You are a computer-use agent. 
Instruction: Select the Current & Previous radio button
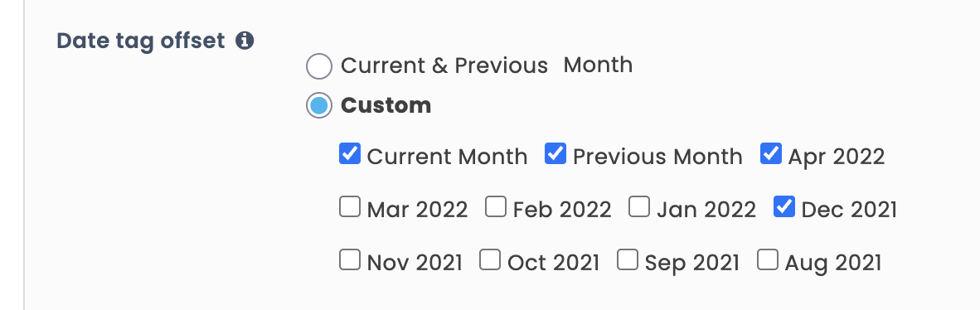(318, 66)
